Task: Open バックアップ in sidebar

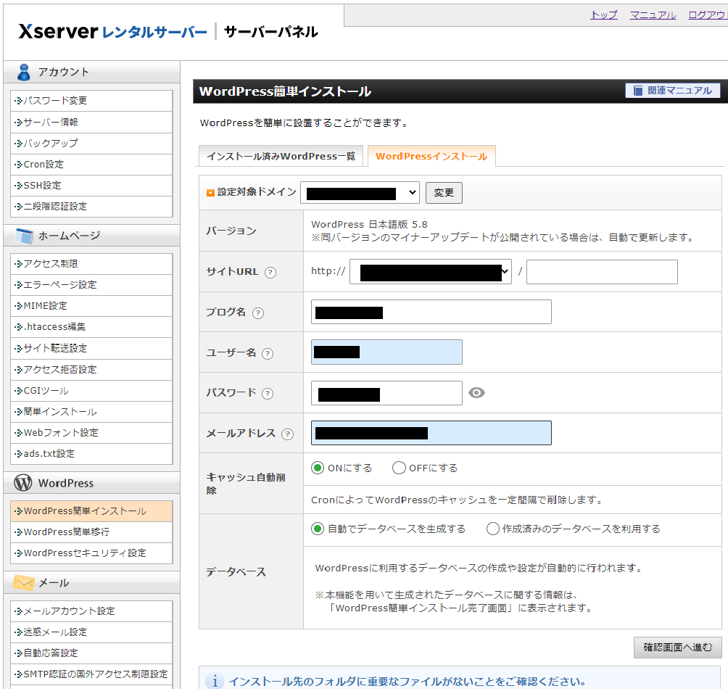Action: tap(91, 143)
